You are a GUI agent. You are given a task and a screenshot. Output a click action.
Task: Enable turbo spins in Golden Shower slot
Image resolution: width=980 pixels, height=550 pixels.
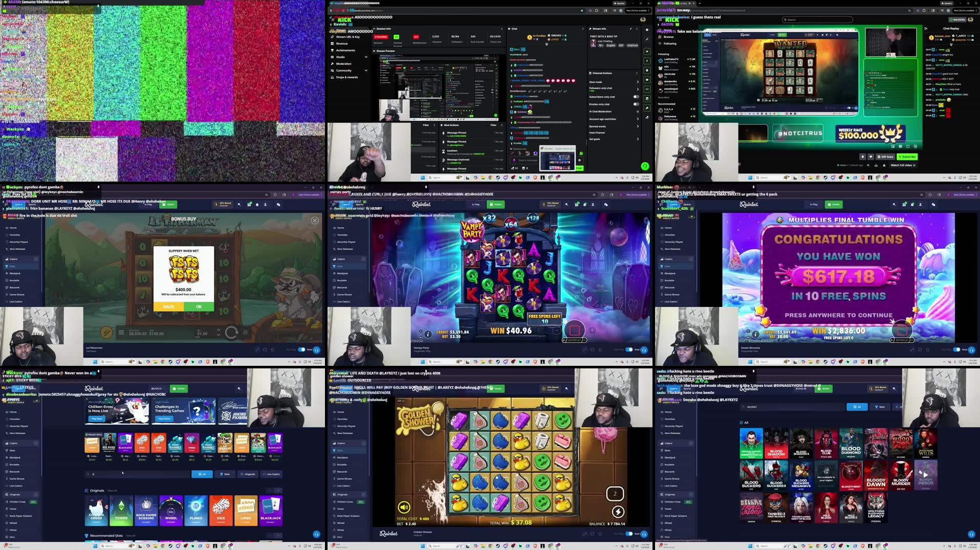point(617,512)
